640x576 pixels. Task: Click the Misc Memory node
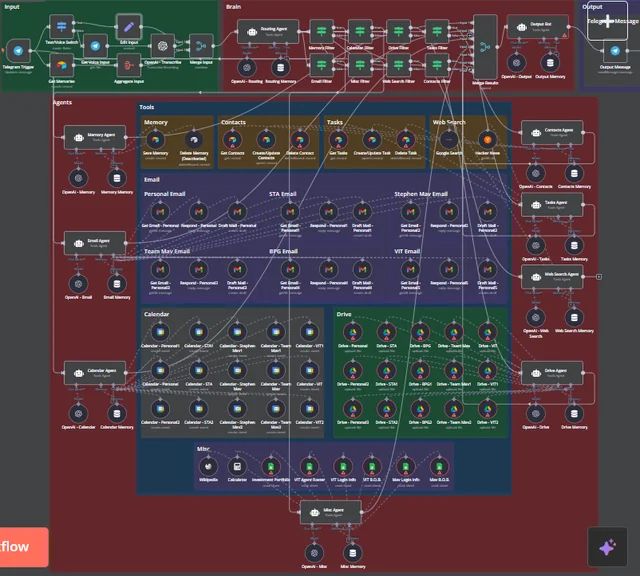[353, 552]
